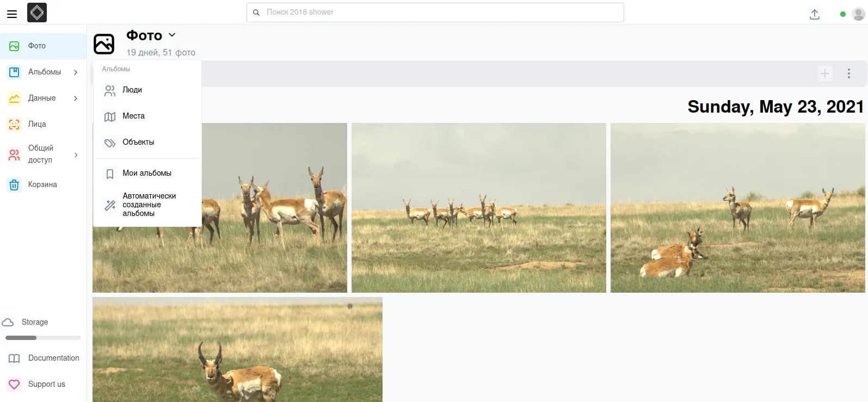Toggle the Фото title dropdown arrow
The width and height of the screenshot is (868, 402).
172,35
